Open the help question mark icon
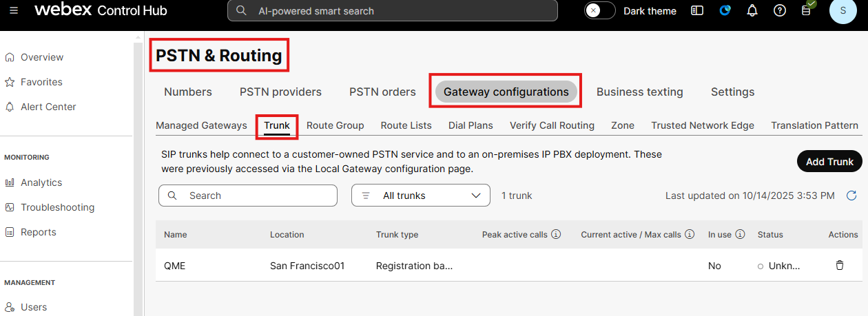 point(779,11)
